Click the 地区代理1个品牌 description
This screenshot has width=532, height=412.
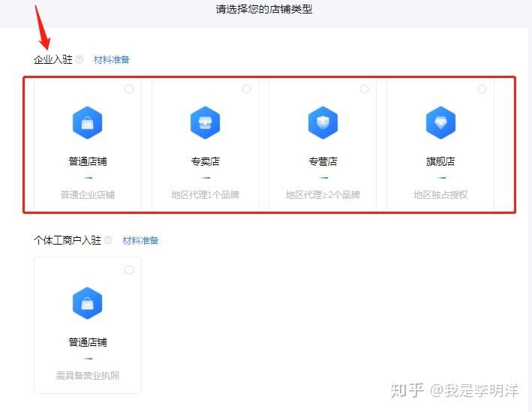[205, 195]
